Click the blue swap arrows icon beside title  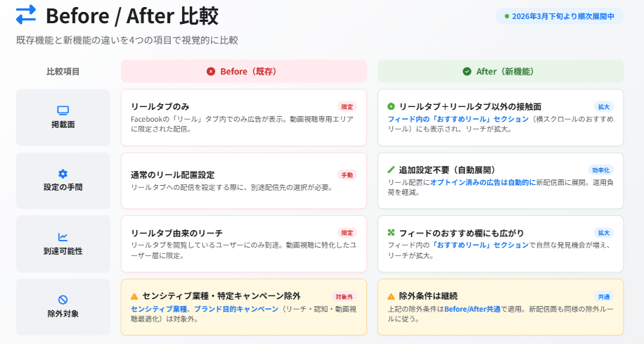(26, 15)
